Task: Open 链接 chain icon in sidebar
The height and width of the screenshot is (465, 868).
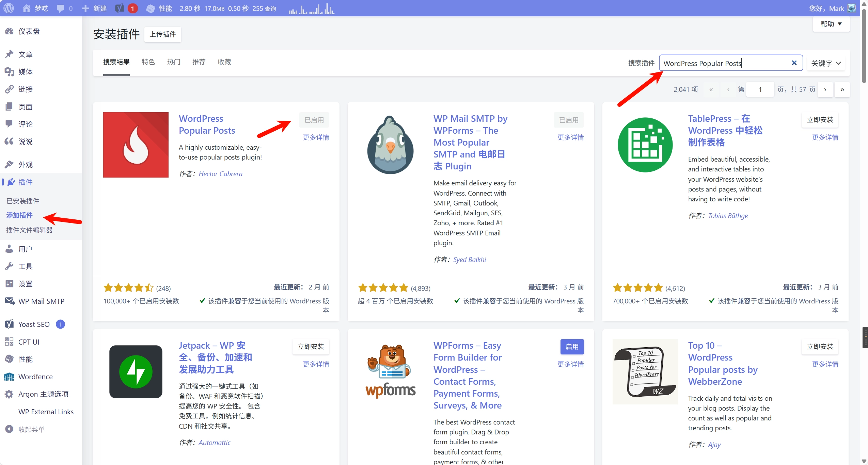Action: [x=9, y=89]
